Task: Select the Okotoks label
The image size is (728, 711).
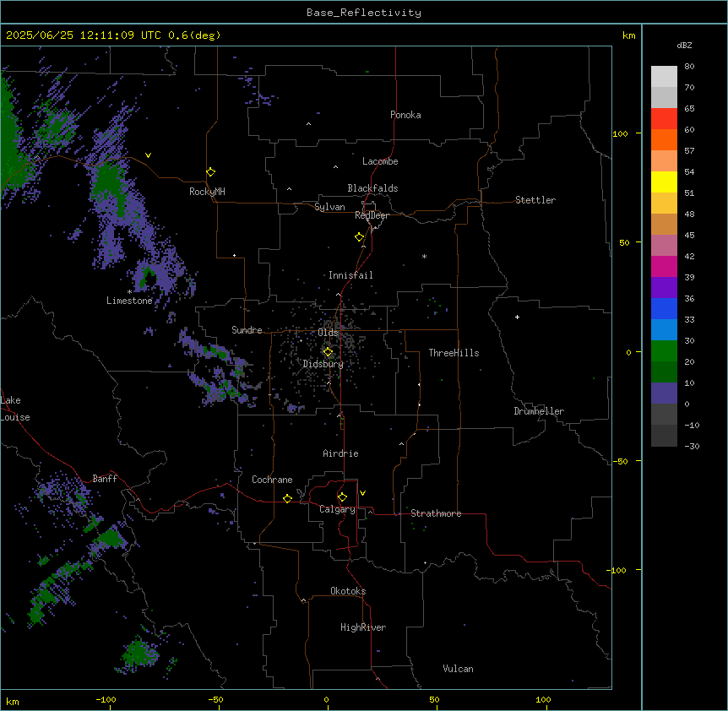Action: (348, 591)
